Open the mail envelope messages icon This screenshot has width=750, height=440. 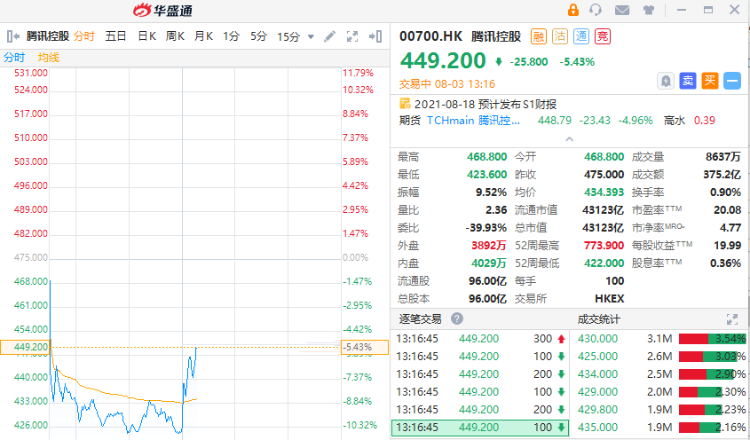click(x=622, y=10)
